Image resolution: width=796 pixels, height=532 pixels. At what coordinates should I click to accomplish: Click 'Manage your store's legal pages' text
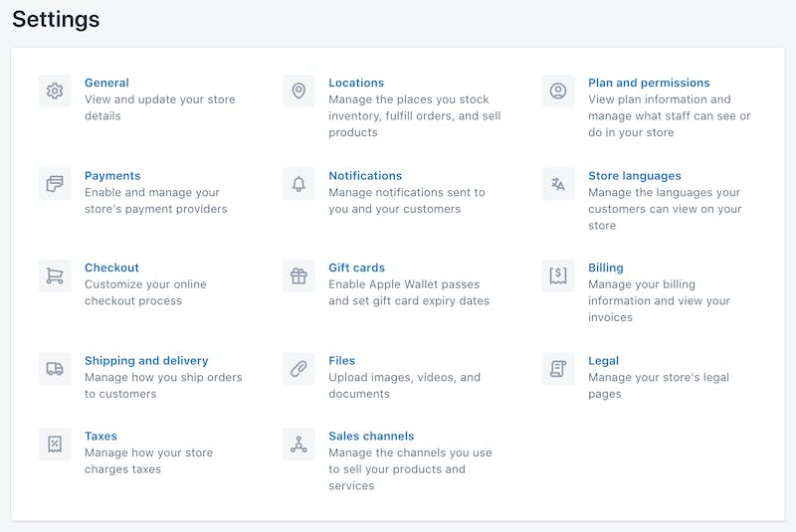659,386
